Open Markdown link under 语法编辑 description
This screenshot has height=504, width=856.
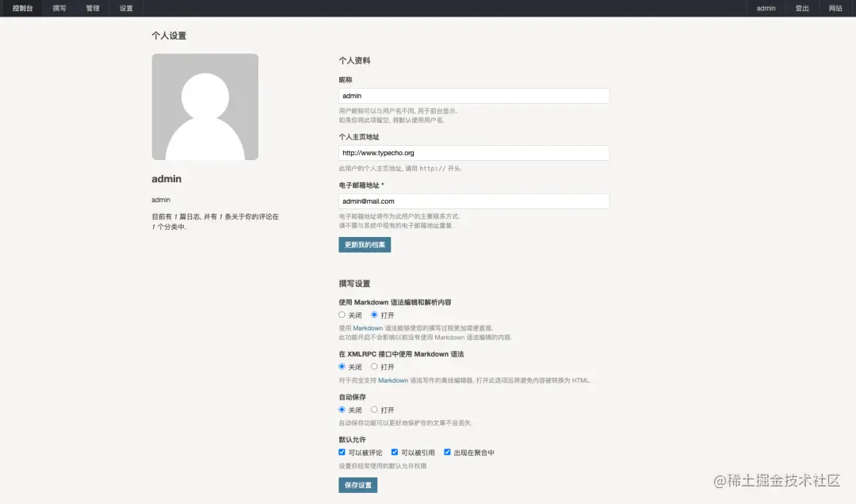coord(368,328)
